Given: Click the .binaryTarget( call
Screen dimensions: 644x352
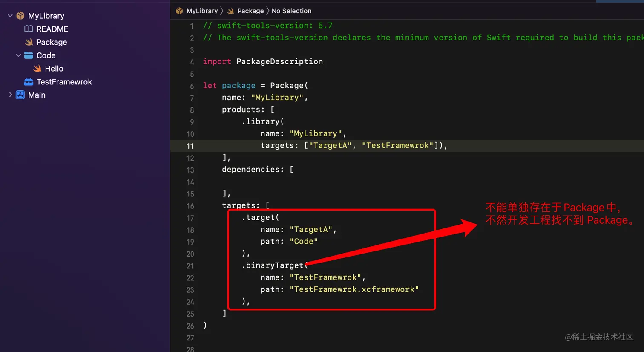Looking at the screenshot, I should click(x=275, y=265).
